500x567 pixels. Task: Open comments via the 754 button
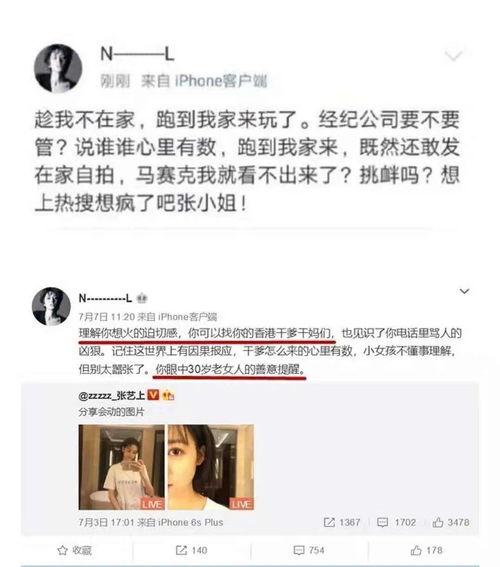pyautogui.click(x=309, y=550)
